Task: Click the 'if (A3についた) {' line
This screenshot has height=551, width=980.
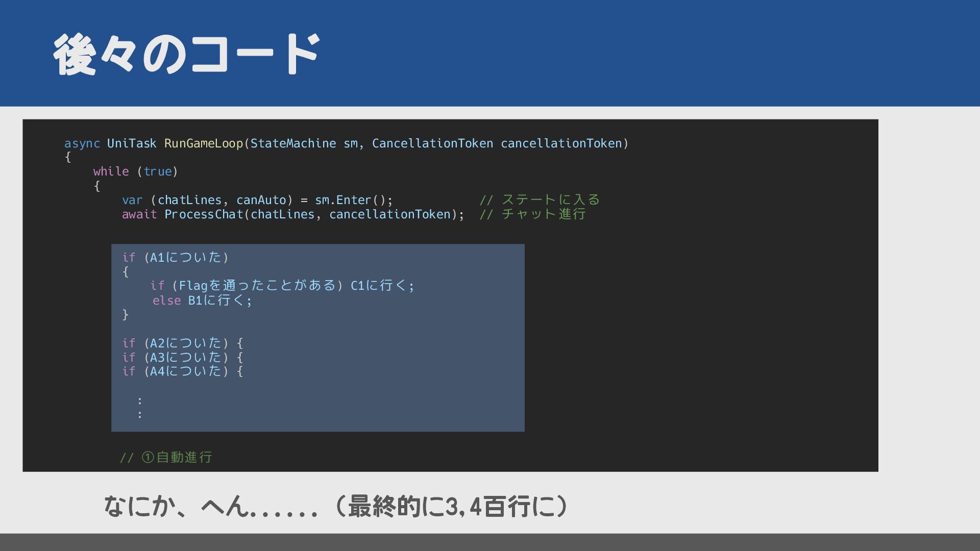Action: pyautogui.click(x=183, y=357)
